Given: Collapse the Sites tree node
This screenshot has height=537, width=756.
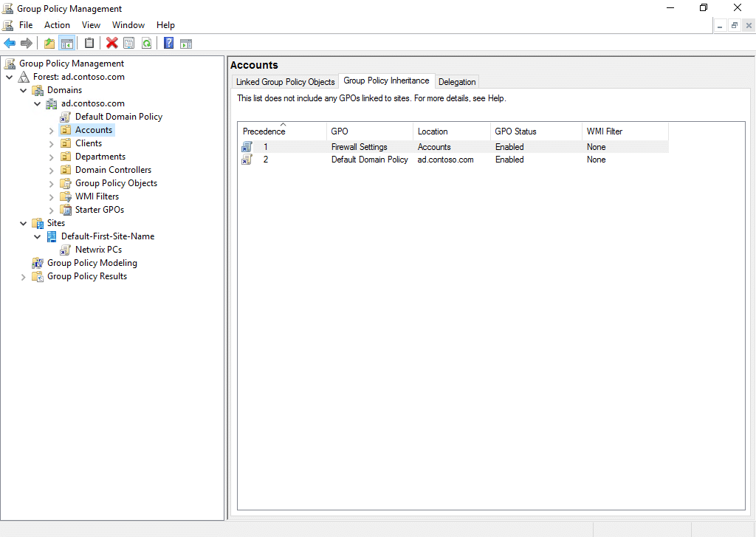Looking at the screenshot, I should point(23,223).
